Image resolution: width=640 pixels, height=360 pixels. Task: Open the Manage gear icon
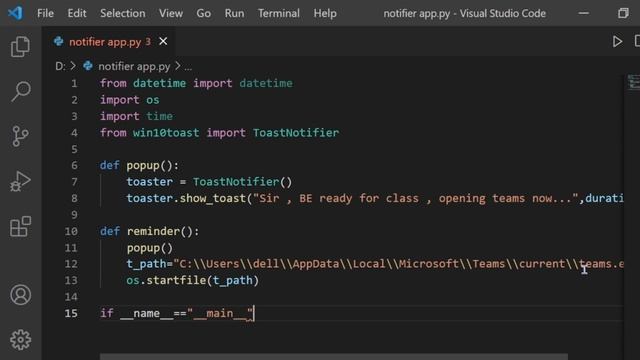pos(20,340)
